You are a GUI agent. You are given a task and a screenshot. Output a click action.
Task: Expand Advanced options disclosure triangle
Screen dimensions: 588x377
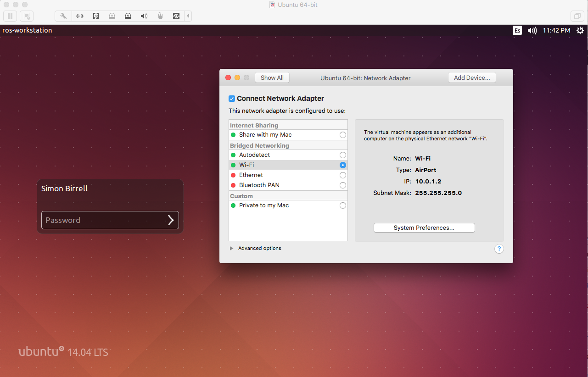point(232,248)
